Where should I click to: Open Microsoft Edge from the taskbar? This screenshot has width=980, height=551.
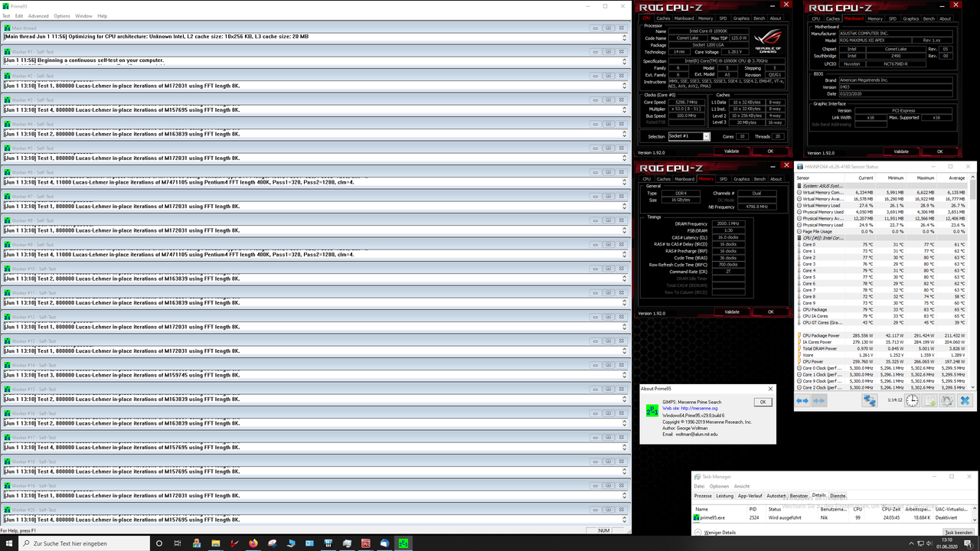point(385,543)
